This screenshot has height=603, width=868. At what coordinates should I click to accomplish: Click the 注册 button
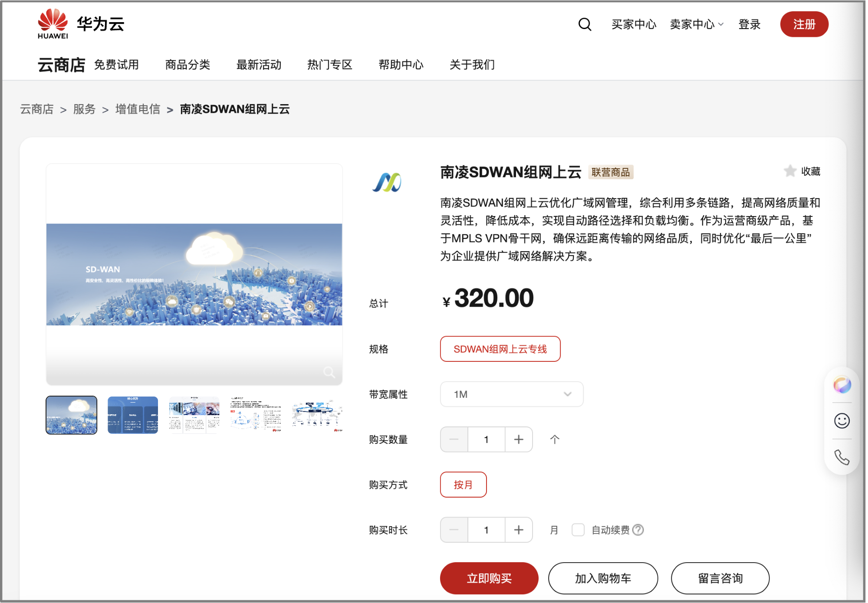pyautogui.click(x=804, y=24)
